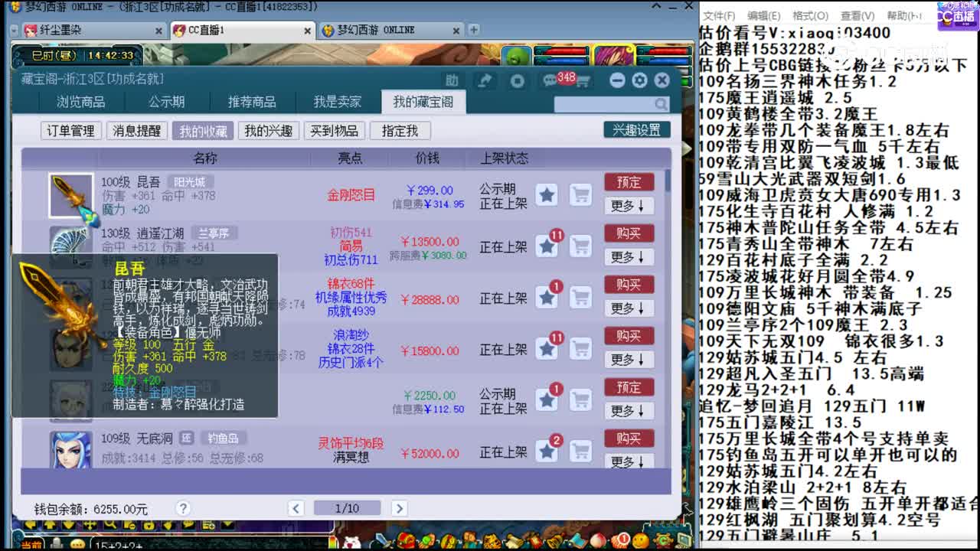Open 我的兴趣 sub-tab

269,131
